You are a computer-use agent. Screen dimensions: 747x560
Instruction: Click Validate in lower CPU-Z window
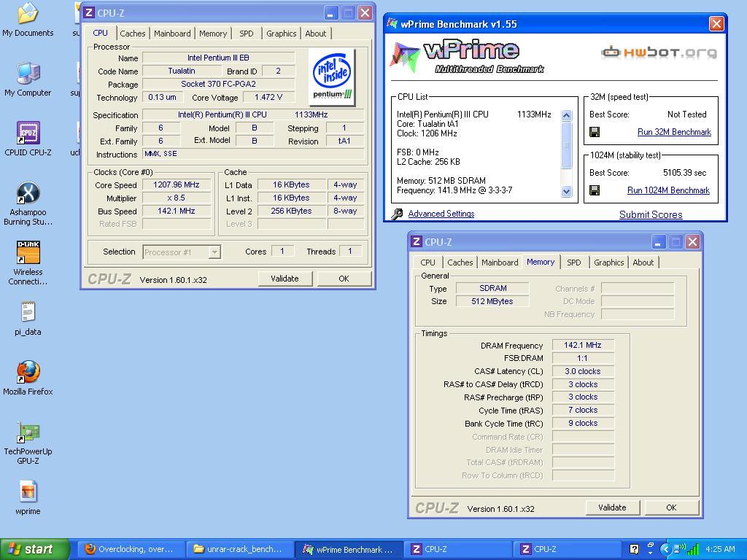pos(612,507)
